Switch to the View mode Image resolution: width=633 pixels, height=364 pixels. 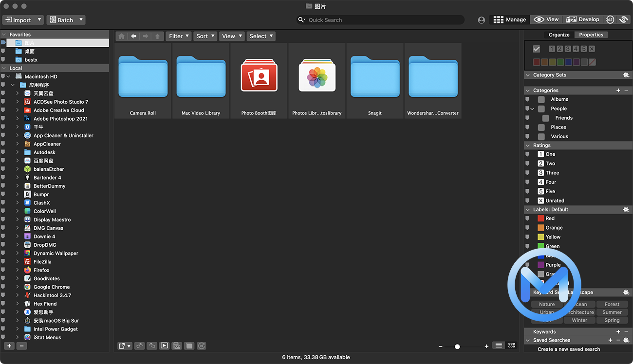point(545,19)
